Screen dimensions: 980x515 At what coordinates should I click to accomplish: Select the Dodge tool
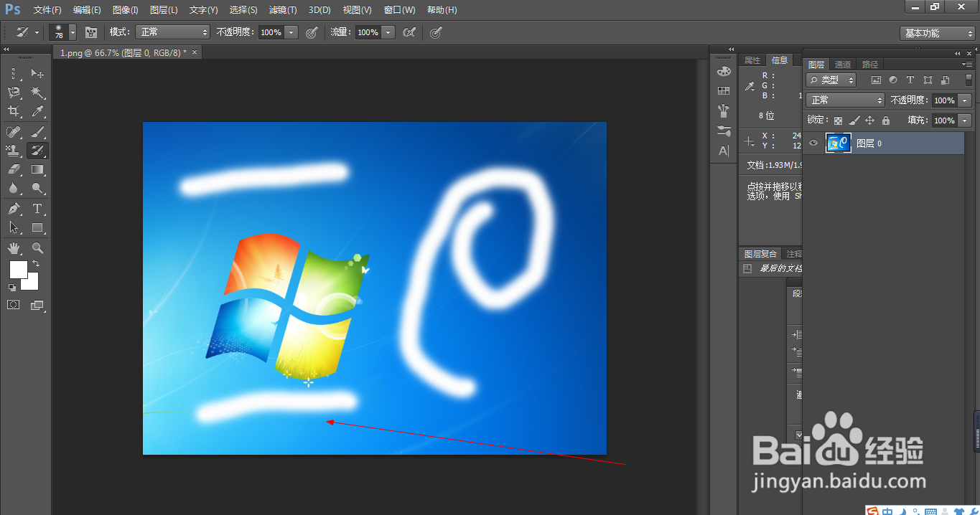[x=37, y=188]
